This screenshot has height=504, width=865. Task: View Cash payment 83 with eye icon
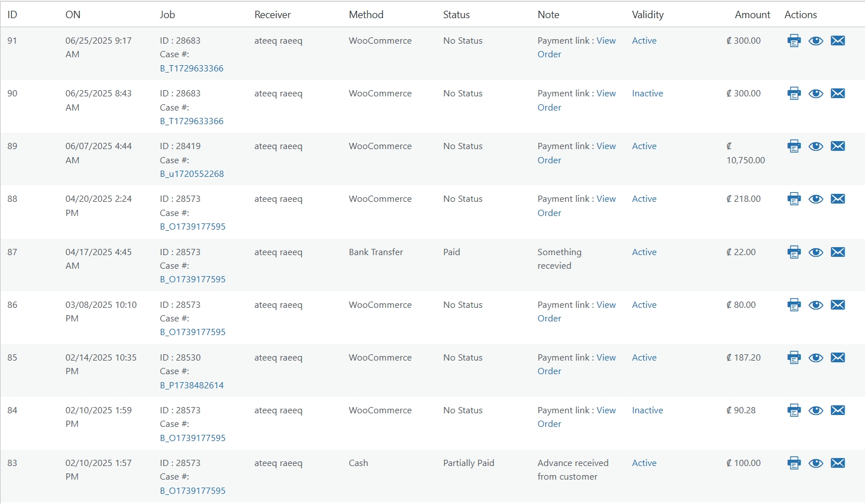[816, 463]
